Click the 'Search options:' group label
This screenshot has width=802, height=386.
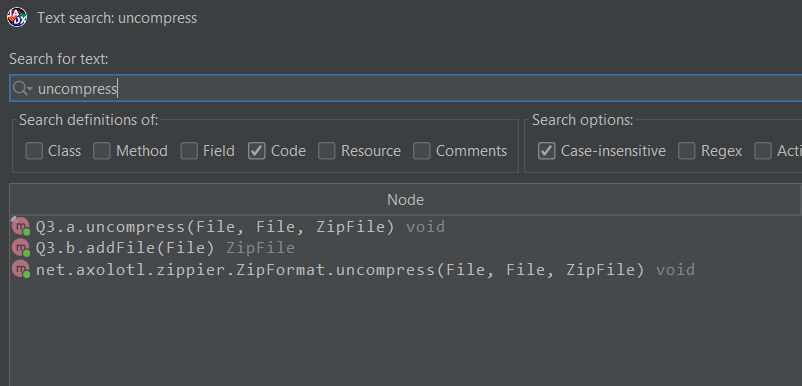[x=583, y=120]
